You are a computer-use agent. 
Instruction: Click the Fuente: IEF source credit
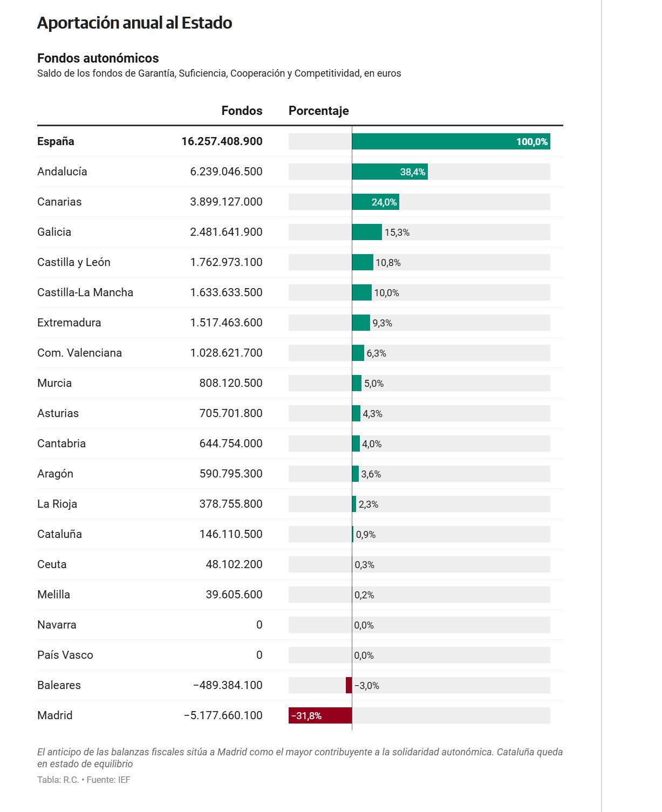(x=108, y=780)
